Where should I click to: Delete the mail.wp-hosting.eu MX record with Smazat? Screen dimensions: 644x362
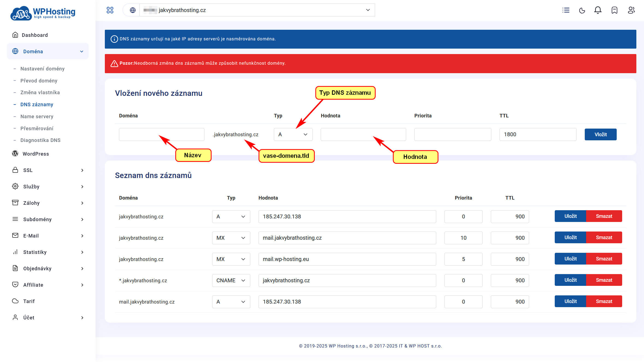pyautogui.click(x=604, y=259)
